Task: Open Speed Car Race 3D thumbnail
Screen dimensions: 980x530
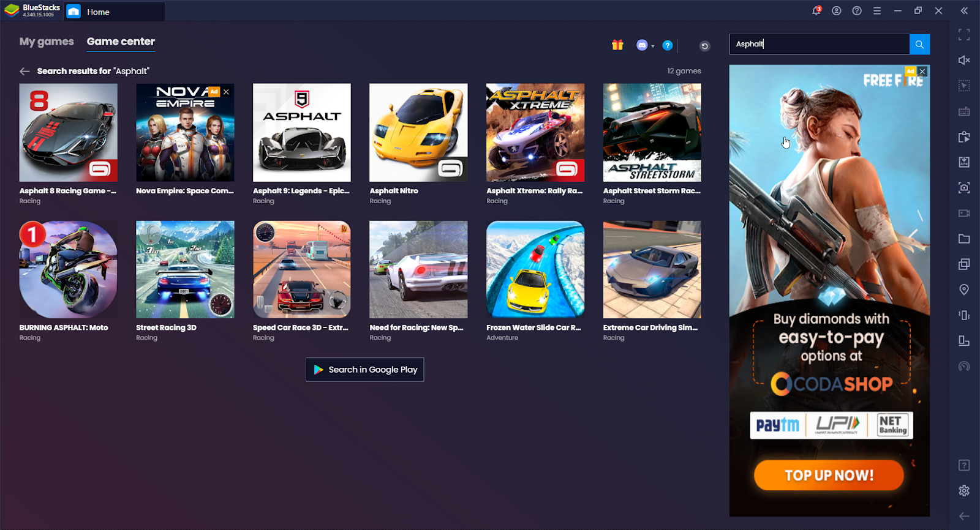Action: tap(302, 269)
